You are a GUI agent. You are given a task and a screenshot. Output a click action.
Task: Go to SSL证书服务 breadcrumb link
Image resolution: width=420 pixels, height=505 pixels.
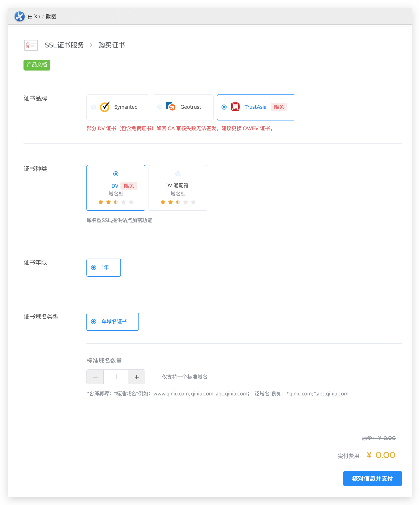64,45
